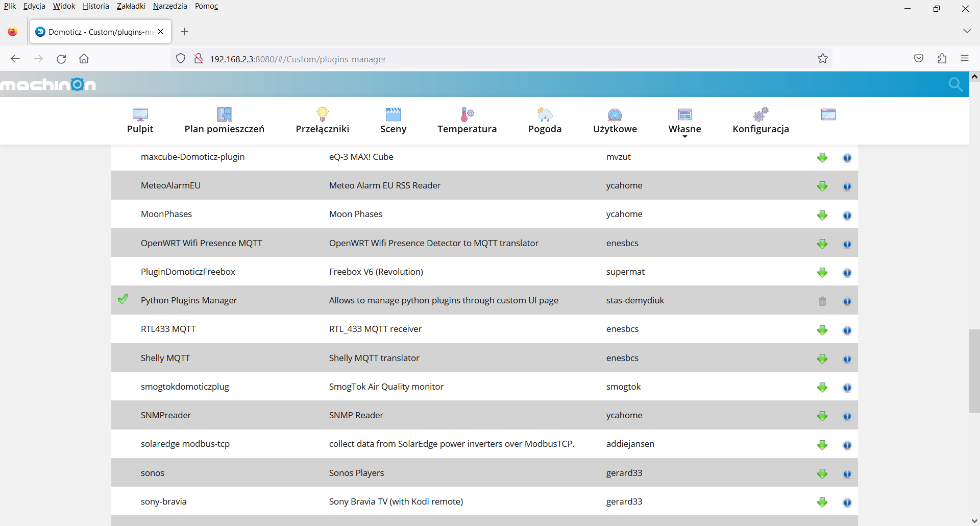
Task: Open the machinon search magnifier
Action: [955, 84]
